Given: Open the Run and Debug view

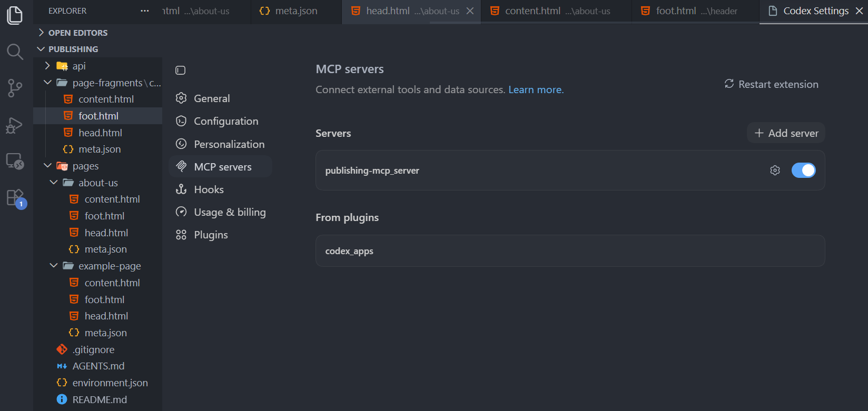Looking at the screenshot, I should [x=15, y=125].
